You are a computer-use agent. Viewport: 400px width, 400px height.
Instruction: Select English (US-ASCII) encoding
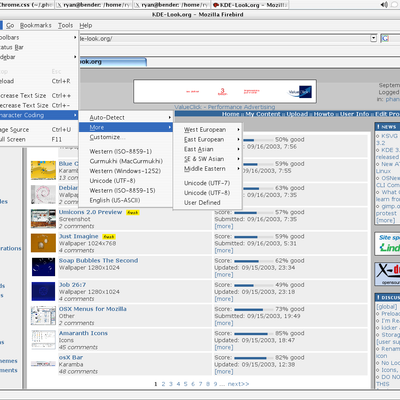pos(126,200)
